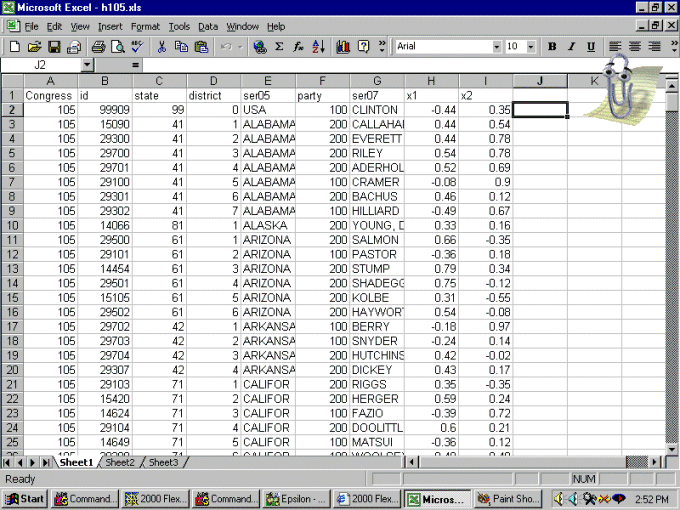The width and height of the screenshot is (680, 510).
Task: Open the Paste Function fx icon
Action: point(298,47)
